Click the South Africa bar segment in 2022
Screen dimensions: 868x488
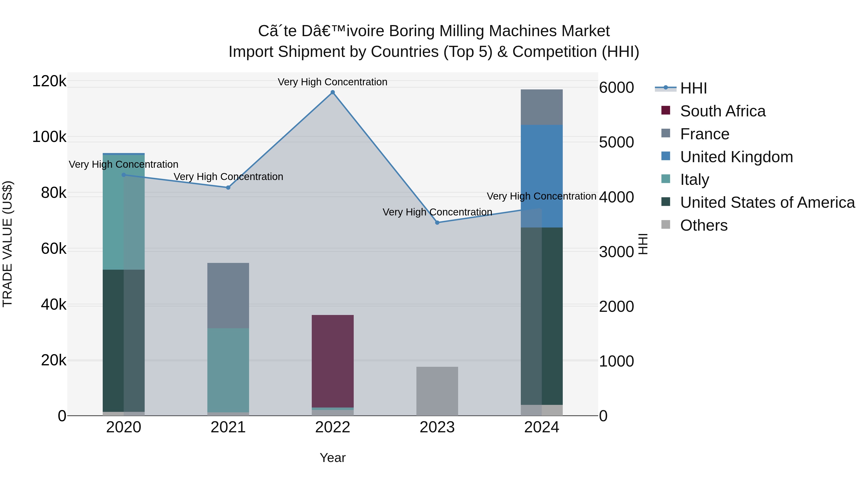point(332,361)
